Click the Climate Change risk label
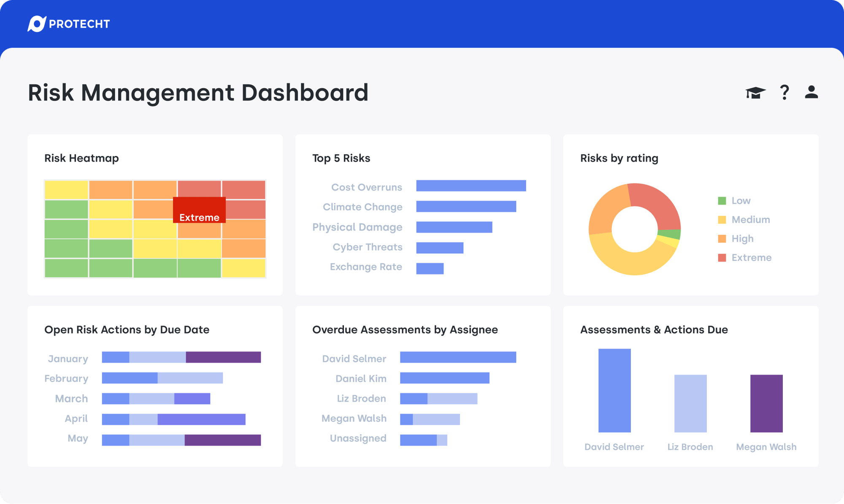 (362, 207)
